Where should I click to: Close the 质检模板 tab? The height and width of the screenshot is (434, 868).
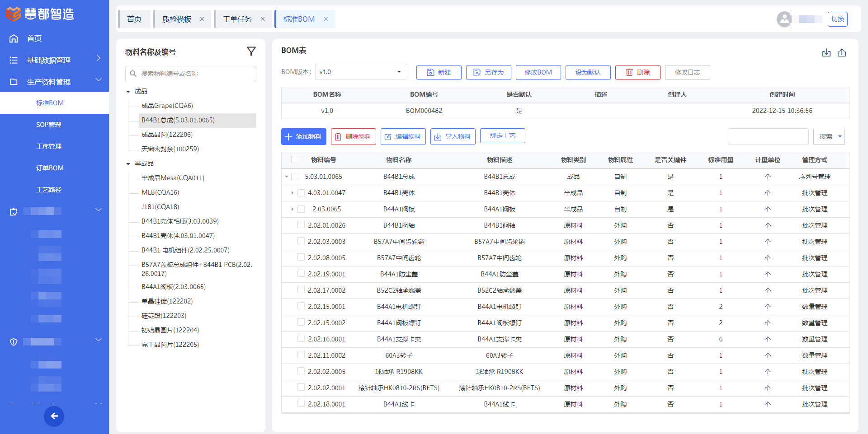click(x=202, y=19)
